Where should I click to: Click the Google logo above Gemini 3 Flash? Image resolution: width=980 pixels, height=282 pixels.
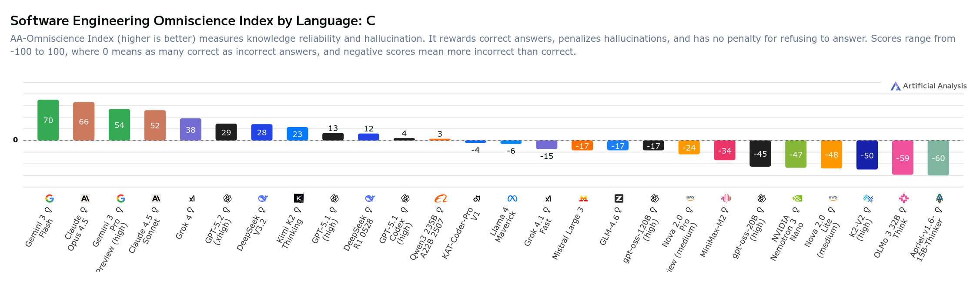[x=50, y=198]
